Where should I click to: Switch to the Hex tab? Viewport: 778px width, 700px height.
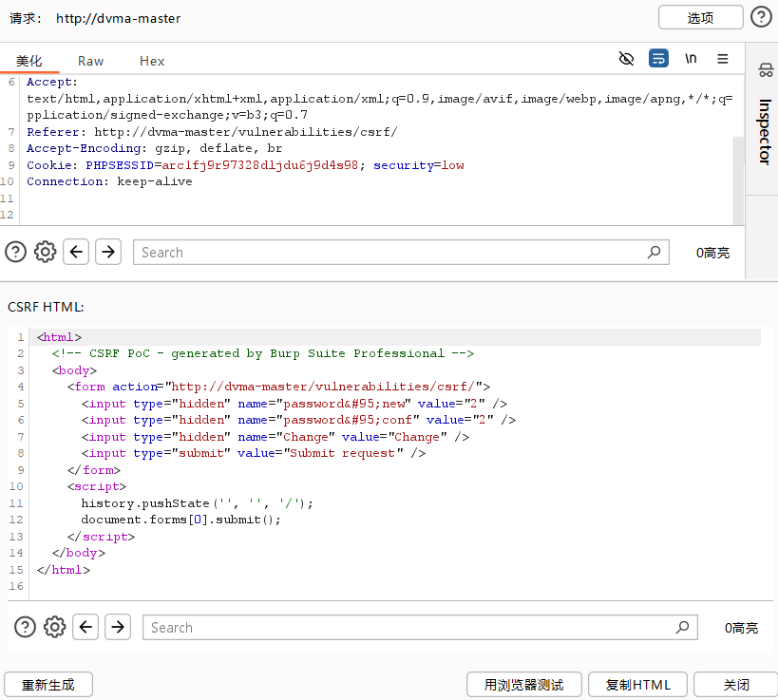point(152,61)
